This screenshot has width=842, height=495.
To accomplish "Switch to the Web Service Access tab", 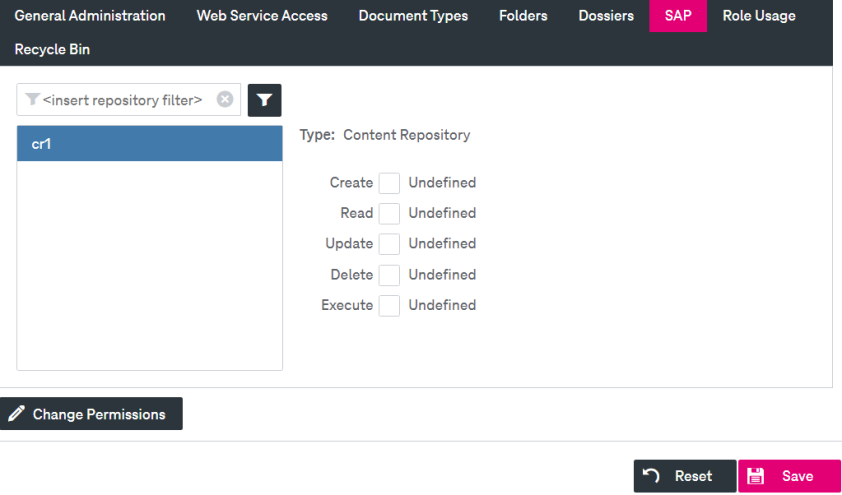I will click(x=262, y=16).
